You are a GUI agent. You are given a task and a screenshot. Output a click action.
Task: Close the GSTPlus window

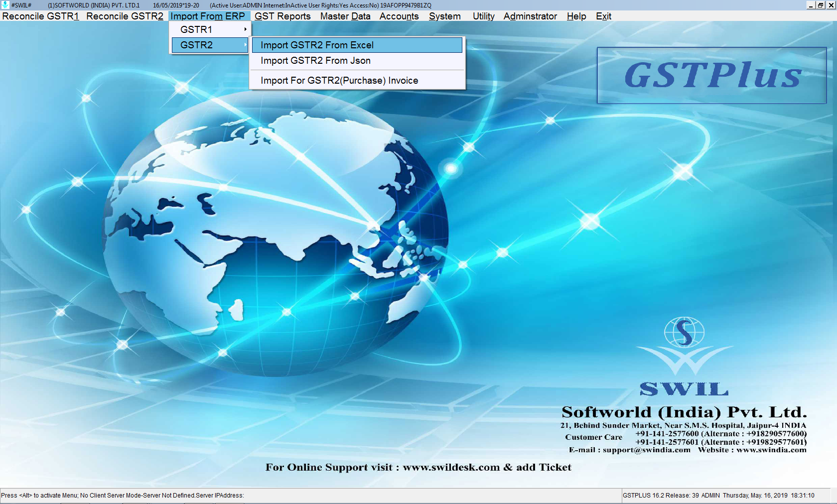[831, 5]
